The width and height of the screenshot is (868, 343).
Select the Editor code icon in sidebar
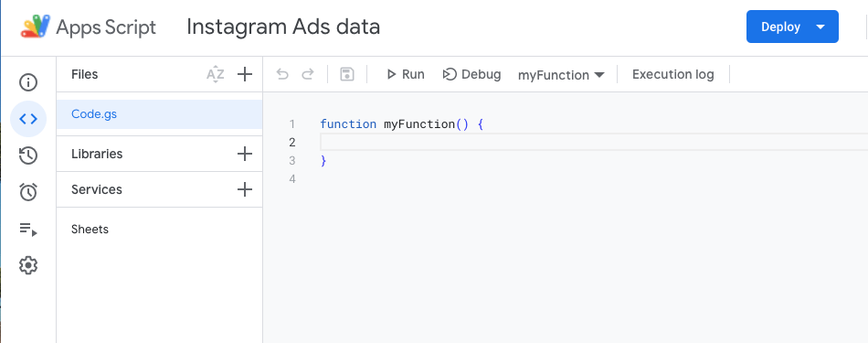point(28,119)
